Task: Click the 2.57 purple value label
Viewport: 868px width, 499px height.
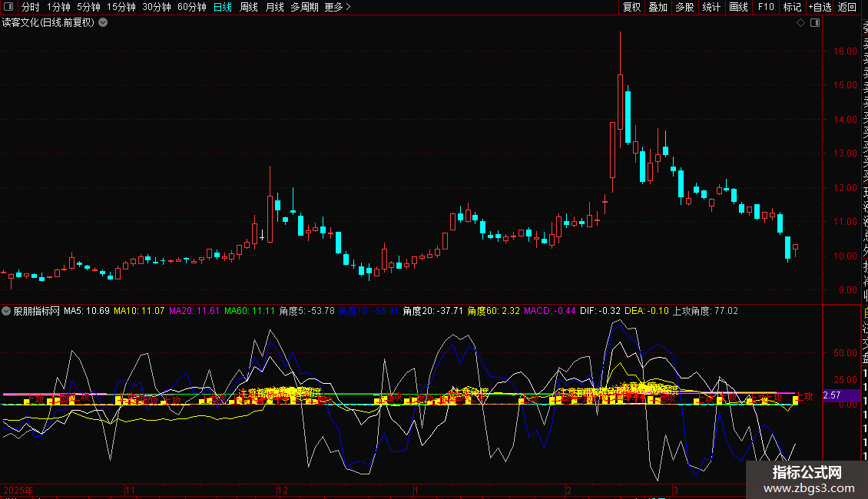Action: point(832,395)
